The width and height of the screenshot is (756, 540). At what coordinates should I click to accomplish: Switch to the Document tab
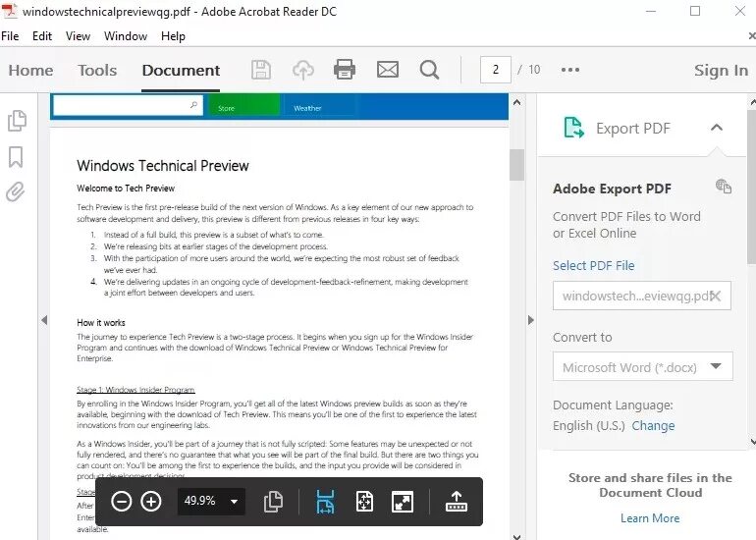(x=181, y=71)
